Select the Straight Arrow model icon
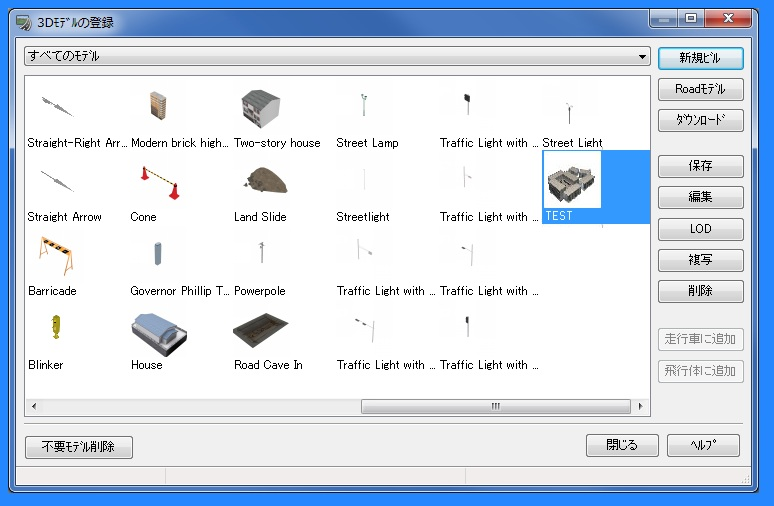The height and width of the screenshot is (506, 774). (x=57, y=181)
